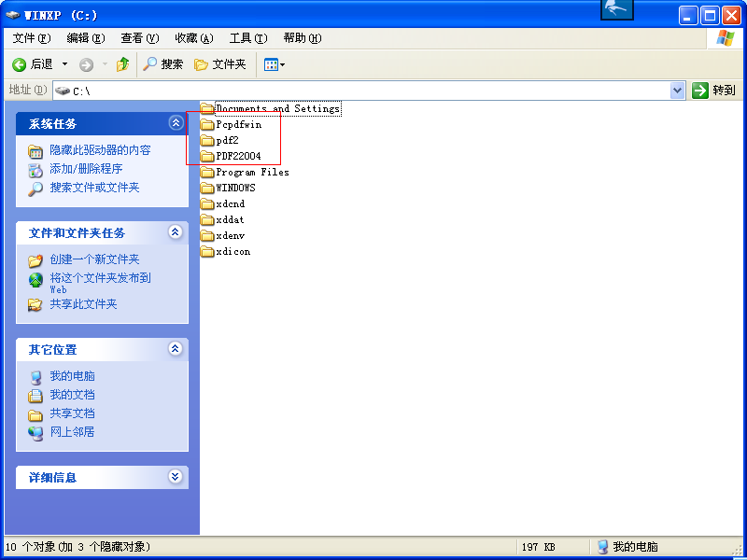Screen dimensions: 747x560
Task: Click the publish to Web globe icon
Action: (x=35, y=280)
